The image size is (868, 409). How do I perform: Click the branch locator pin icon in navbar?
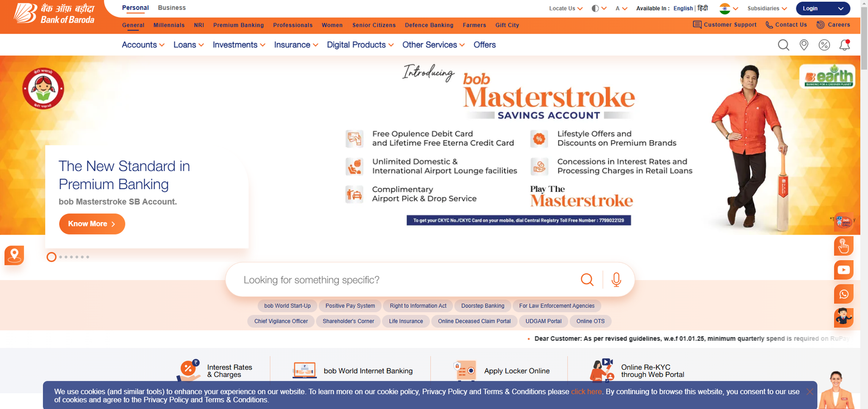click(804, 45)
